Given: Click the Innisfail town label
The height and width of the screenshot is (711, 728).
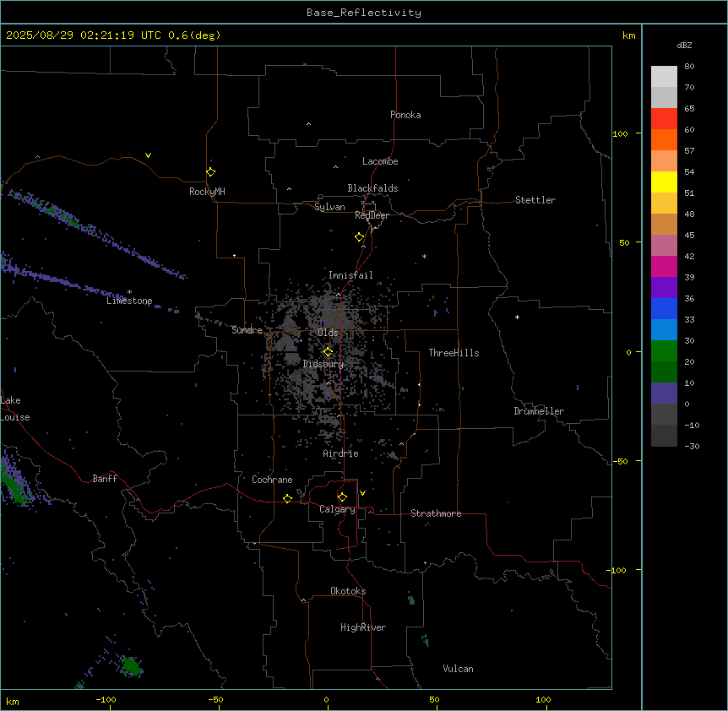Looking at the screenshot, I should [x=350, y=275].
